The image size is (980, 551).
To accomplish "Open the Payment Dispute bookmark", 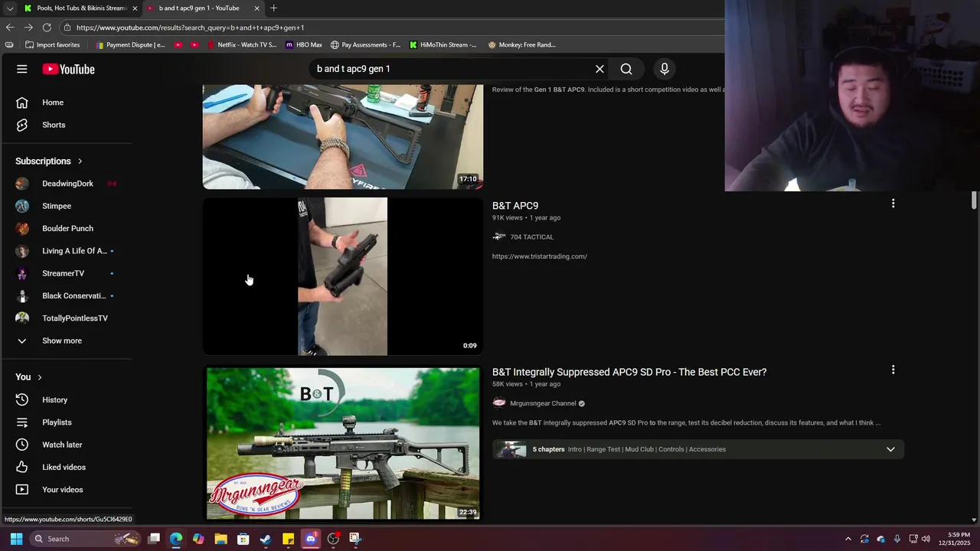I will (x=130, y=44).
